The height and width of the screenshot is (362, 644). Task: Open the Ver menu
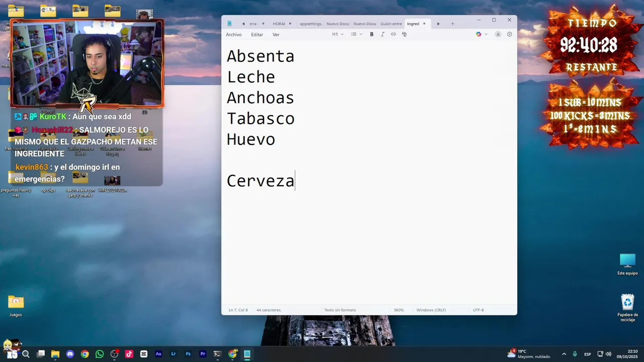276,35
